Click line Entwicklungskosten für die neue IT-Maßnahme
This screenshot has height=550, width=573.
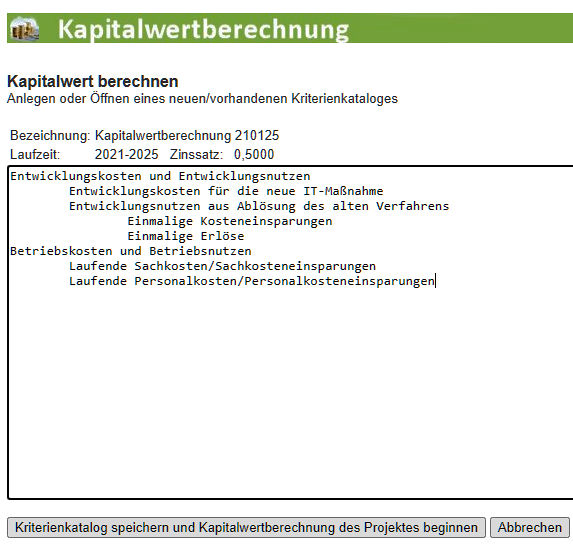click(x=226, y=191)
